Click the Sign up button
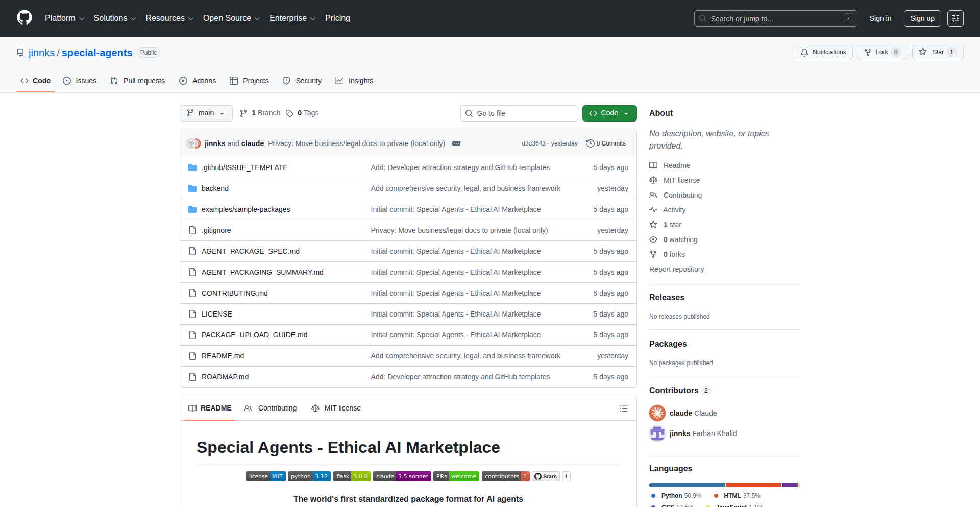 coord(922,18)
